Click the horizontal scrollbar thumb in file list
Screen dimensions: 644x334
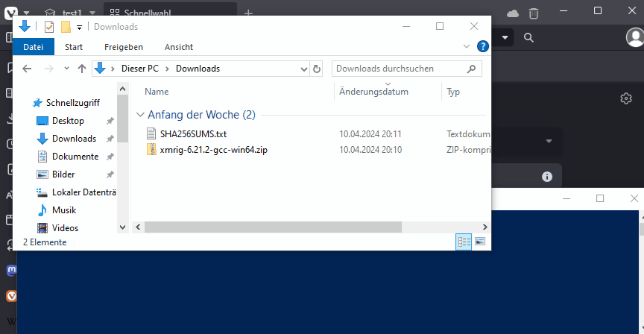[x=273, y=227]
